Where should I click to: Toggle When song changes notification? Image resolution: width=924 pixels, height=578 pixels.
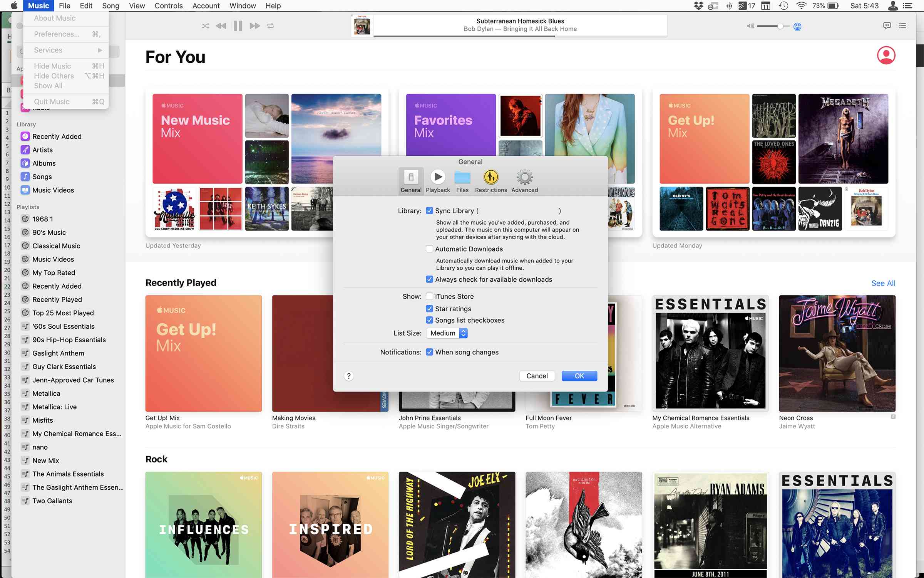430,352
